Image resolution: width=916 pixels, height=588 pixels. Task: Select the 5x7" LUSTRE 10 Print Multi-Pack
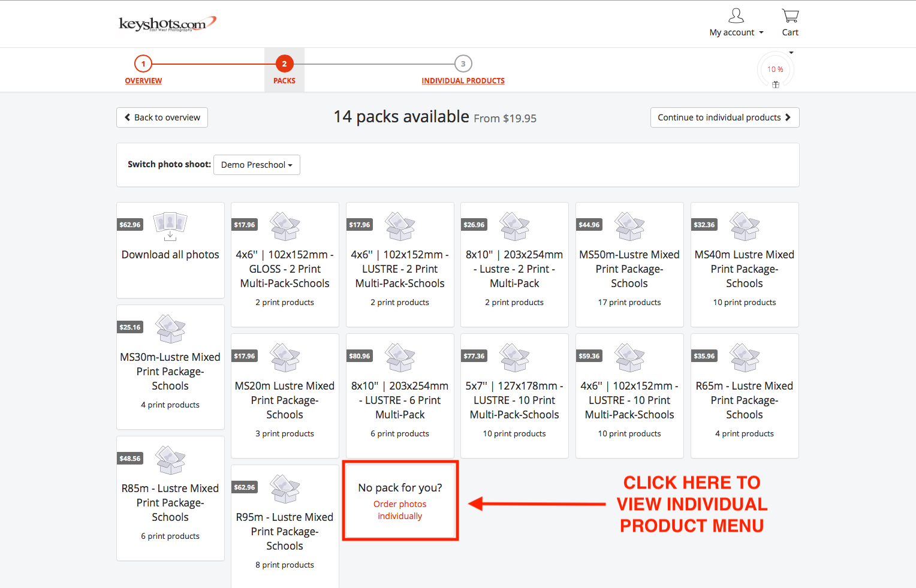click(x=514, y=400)
